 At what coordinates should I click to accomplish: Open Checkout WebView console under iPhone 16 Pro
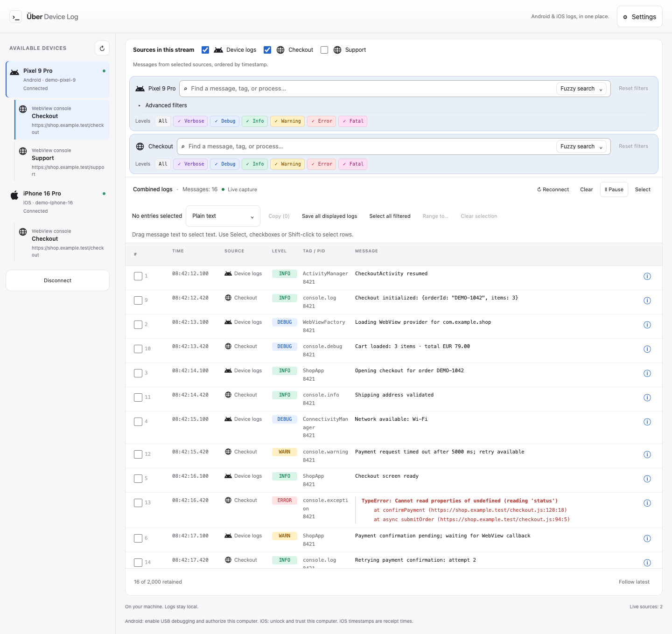tap(63, 243)
